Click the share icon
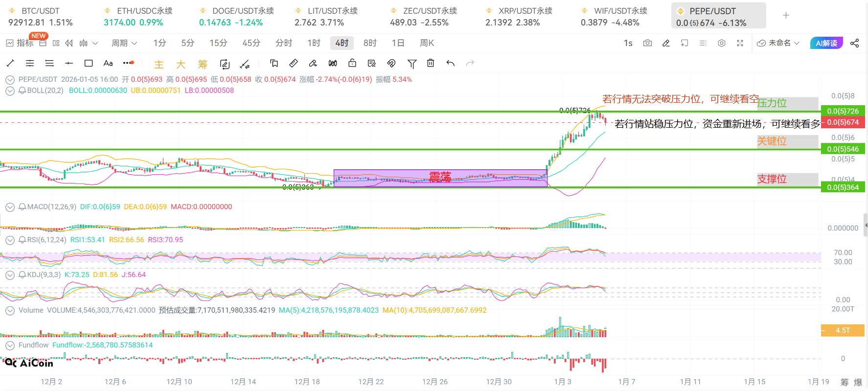Screen dimensions: 868x391 tap(854, 43)
